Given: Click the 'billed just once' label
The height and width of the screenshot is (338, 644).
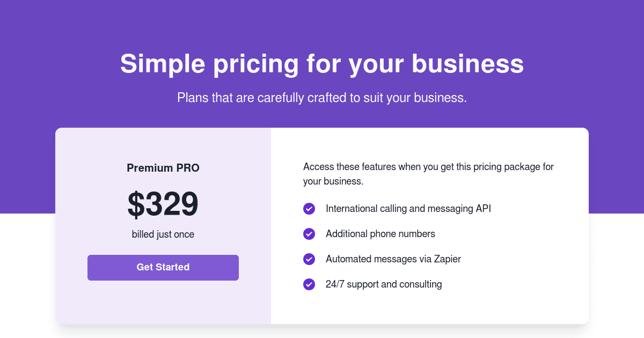Looking at the screenshot, I should (163, 234).
